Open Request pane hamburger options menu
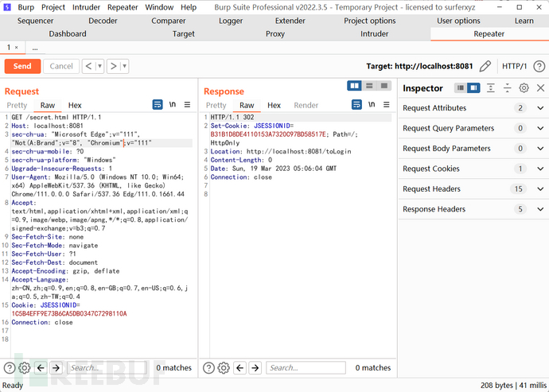 187,104
